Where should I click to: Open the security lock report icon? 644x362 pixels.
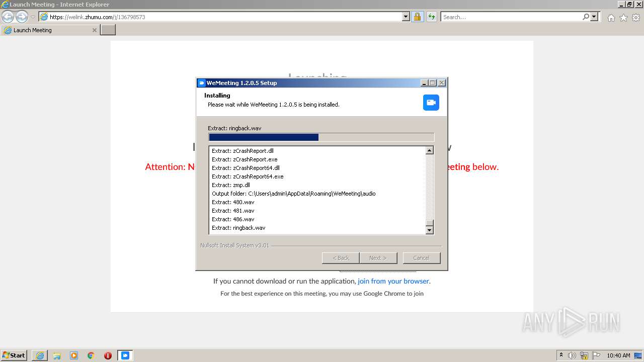point(417,17)
